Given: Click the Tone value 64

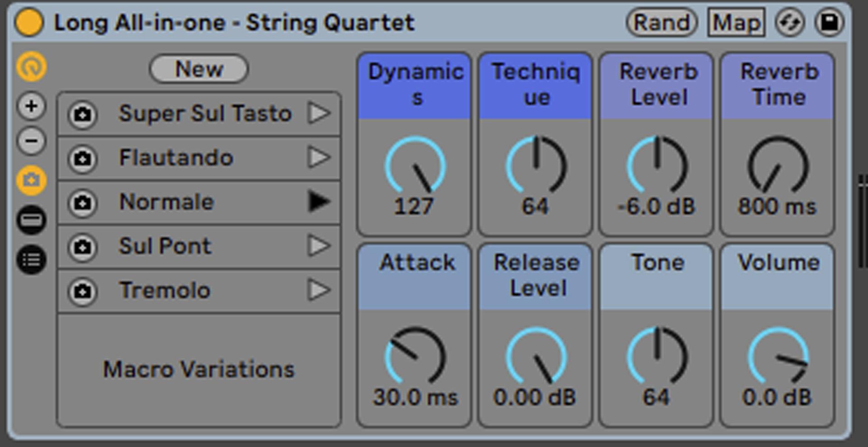Looking at the screenshot, I should [x=656, y=397].
